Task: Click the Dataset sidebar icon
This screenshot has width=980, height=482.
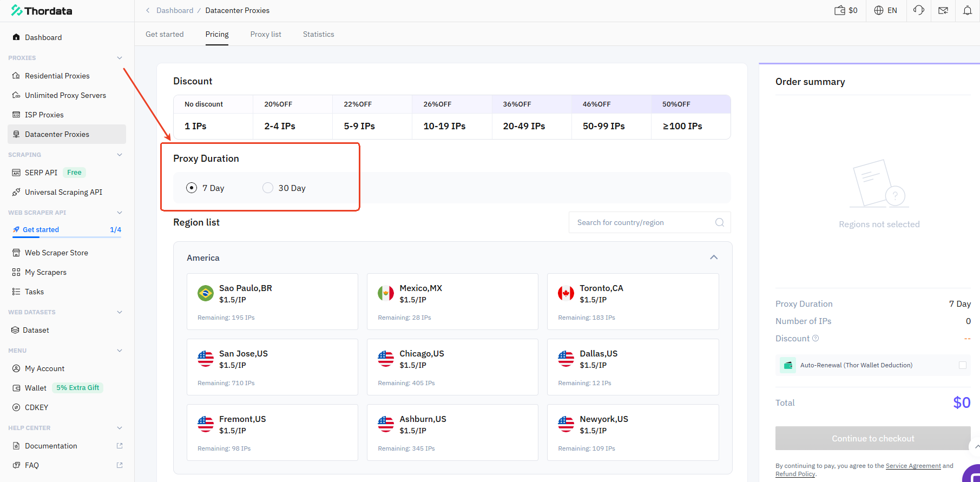Action: (15, 330)
